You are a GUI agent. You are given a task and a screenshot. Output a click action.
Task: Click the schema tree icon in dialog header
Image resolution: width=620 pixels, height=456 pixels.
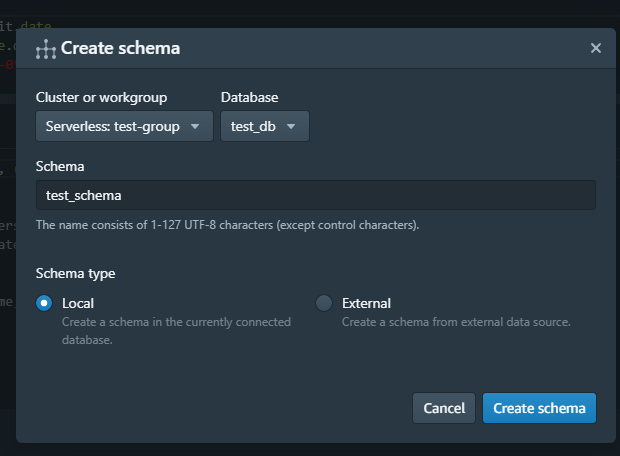(46, 48)
